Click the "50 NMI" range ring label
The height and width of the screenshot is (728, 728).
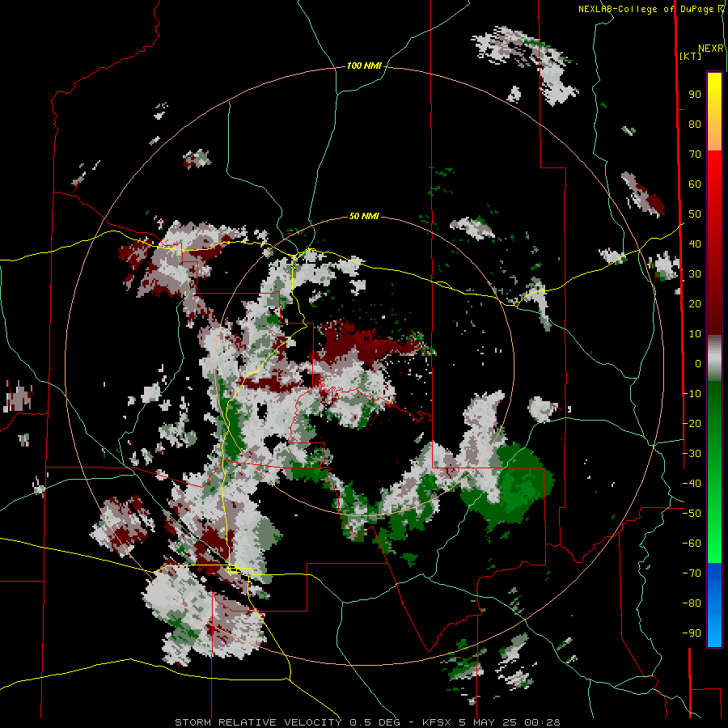[x=364, y=216]
